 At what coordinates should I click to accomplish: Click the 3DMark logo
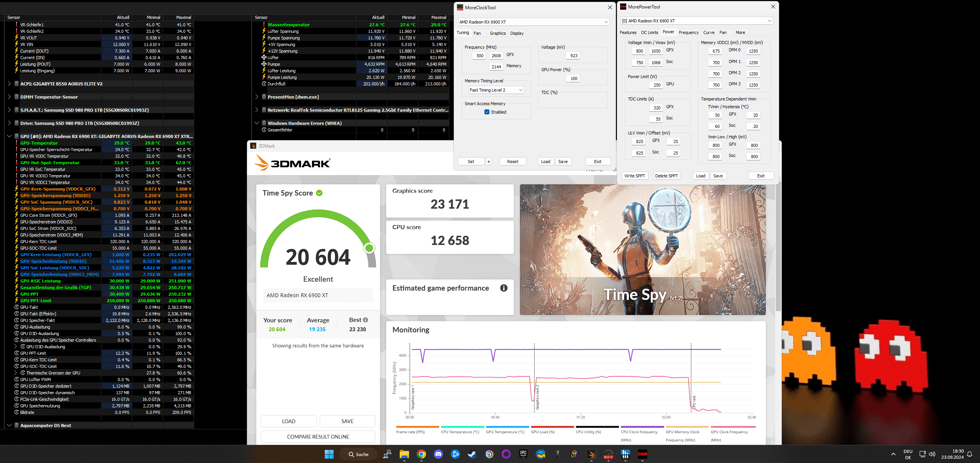pyautogui.click(x=292, y=163)
